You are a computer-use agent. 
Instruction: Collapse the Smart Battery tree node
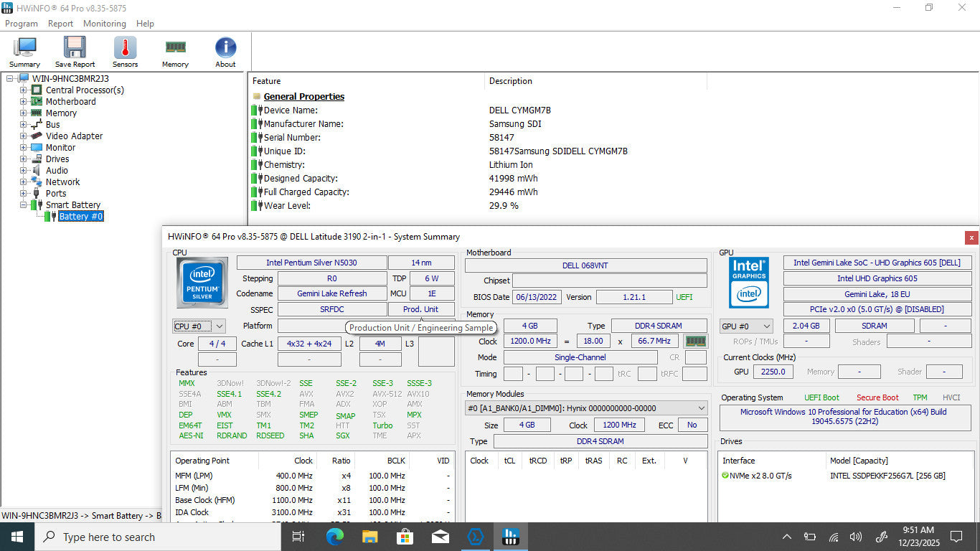click(x=23, y=205)
